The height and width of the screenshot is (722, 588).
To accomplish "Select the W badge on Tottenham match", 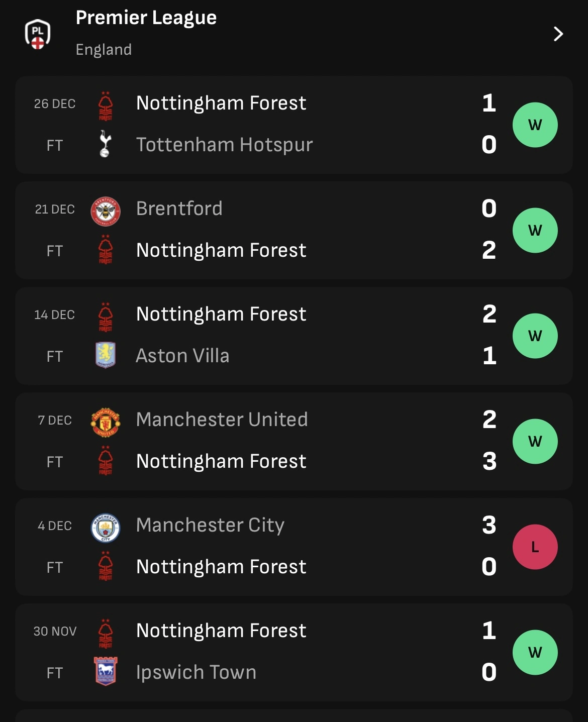I will tap(535, 125).
